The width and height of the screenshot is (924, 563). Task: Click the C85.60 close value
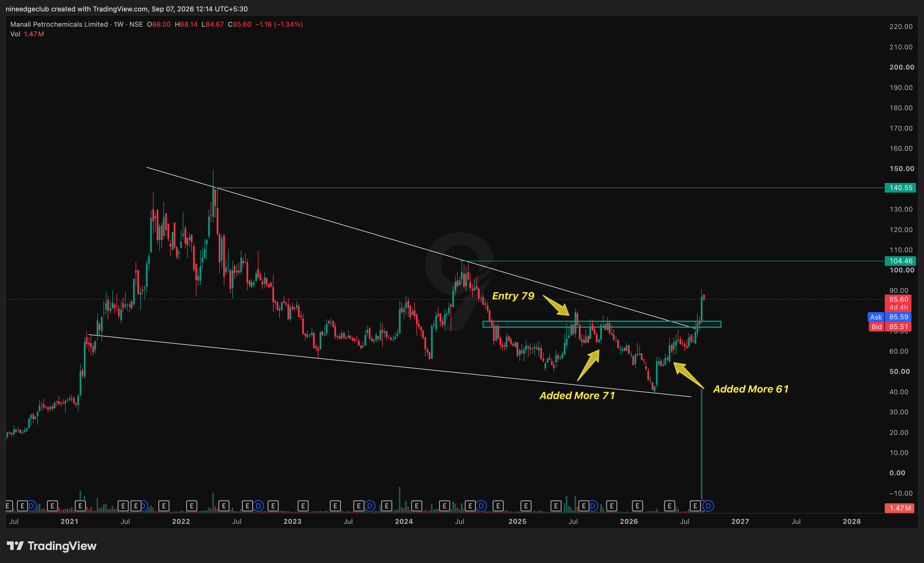(239, 24)
